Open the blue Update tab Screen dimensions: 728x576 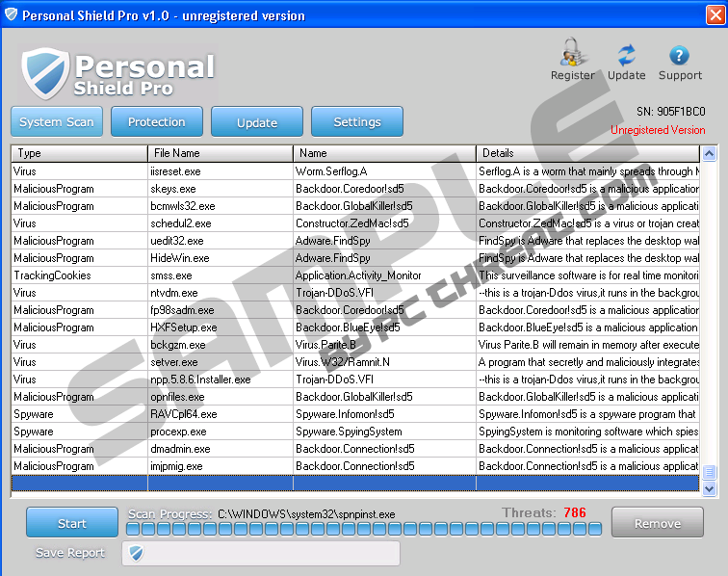point(257,122)
